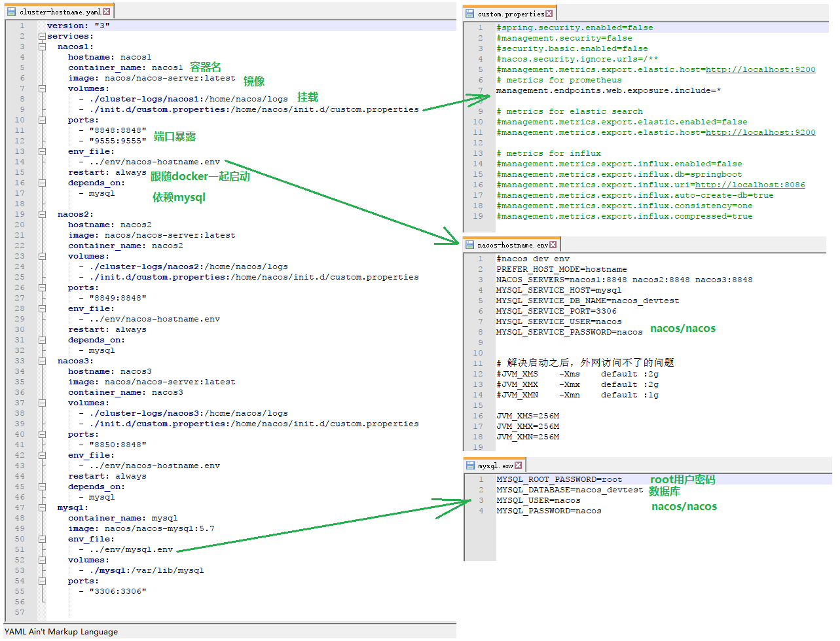
Task: Close the cluster-hostname.yaml tab
Action: click(107, 12)
